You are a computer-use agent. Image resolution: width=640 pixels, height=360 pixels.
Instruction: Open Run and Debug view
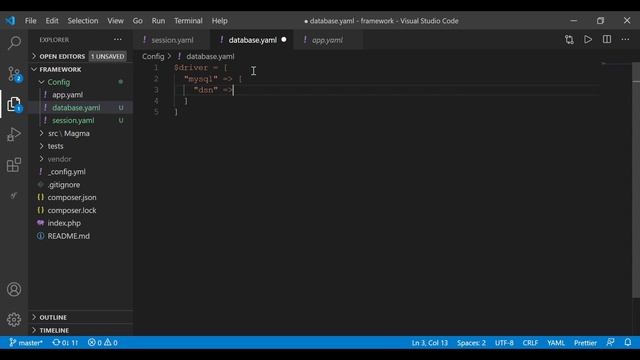click(x=14, y=134)
